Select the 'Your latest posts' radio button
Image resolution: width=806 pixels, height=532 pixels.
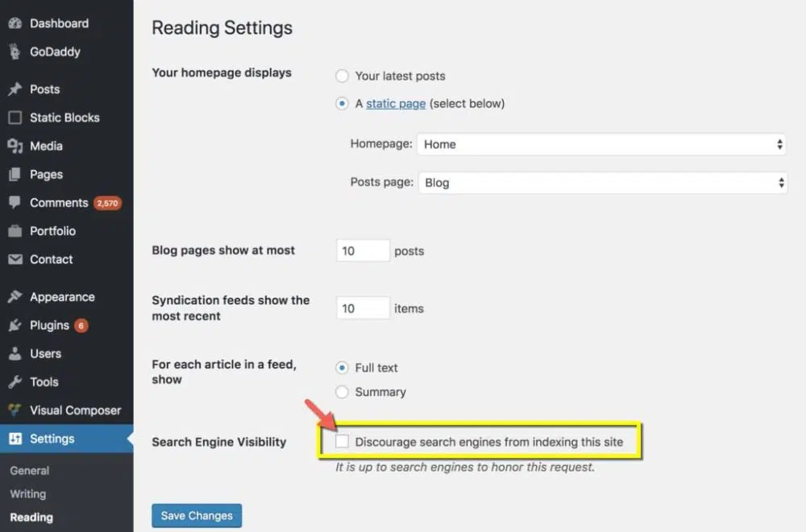click(342, 76)
